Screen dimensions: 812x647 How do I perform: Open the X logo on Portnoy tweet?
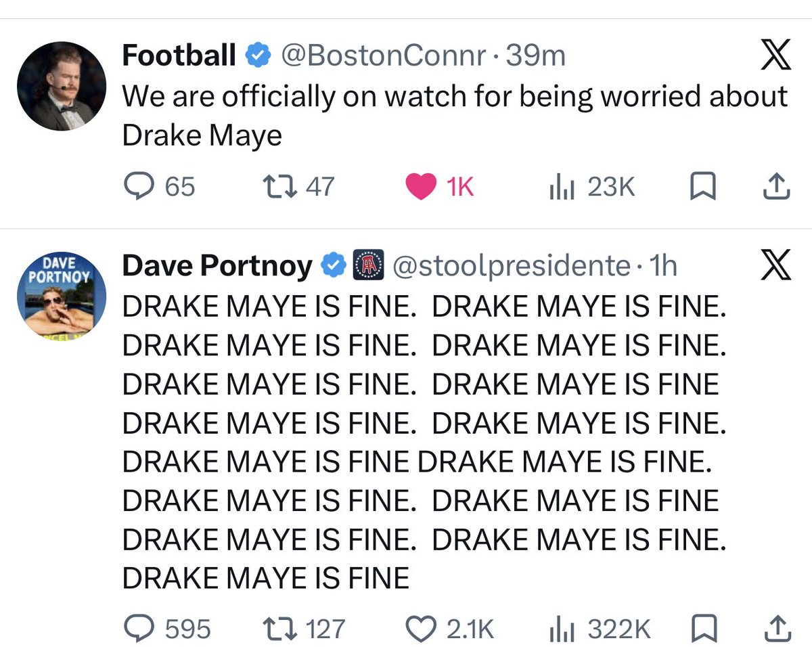pyautogui.click(x=775, y=266)
